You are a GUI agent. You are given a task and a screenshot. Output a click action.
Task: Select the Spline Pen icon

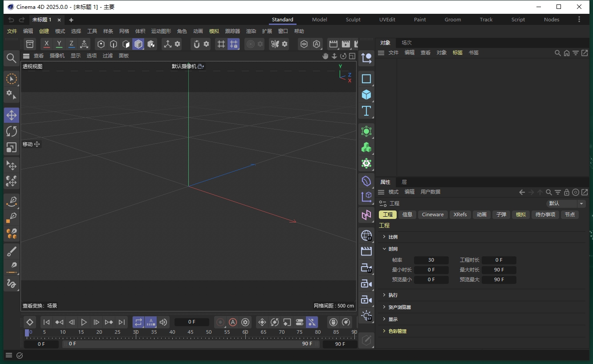coord(12,202)
